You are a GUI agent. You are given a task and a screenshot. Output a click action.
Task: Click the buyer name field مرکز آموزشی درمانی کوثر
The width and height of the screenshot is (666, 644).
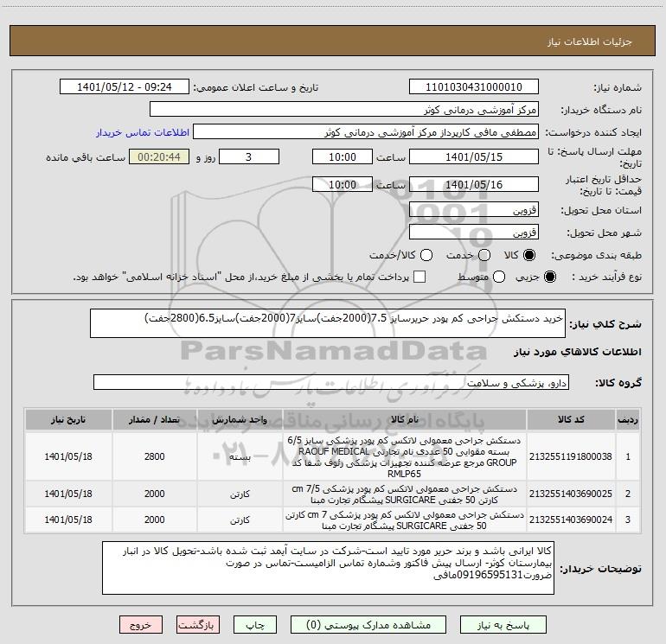pos(344,110)
